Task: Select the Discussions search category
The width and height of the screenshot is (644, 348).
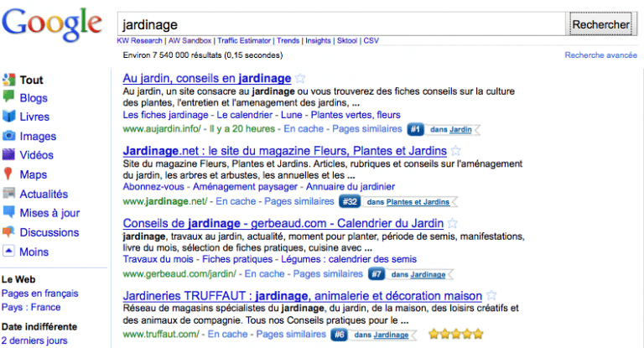Action: (49, 232)
